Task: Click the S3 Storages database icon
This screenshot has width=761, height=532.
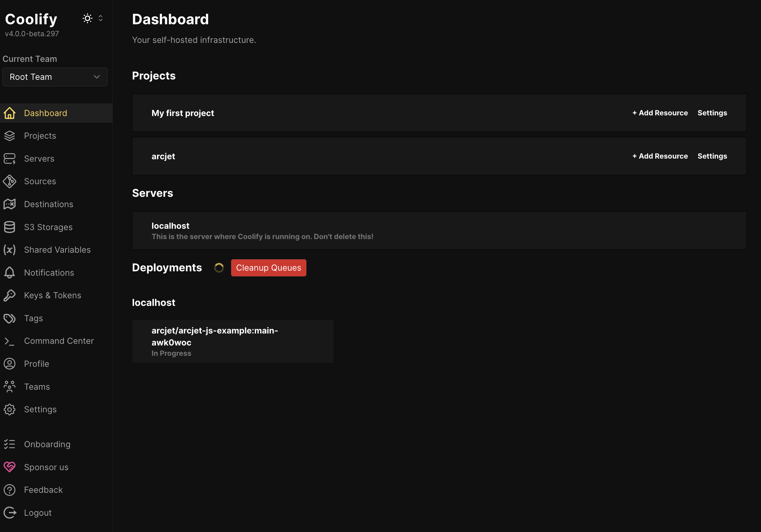Action: point(10,227)
